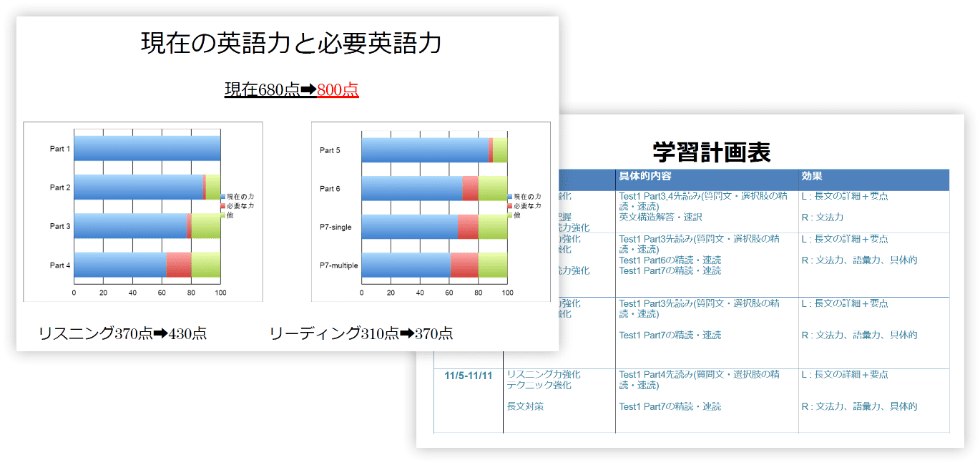The width and height of the screenshot is (980, 465).
Task: Click the red 800点 target score
Action: (x=338, y=90)
